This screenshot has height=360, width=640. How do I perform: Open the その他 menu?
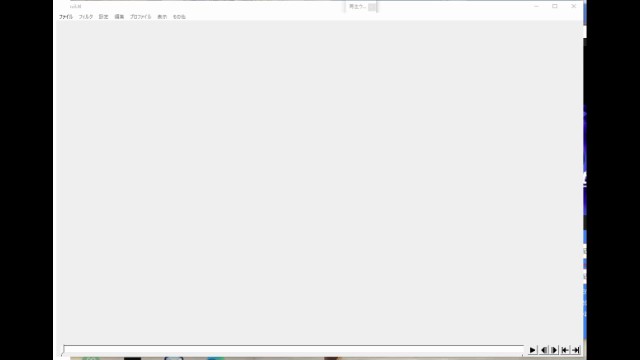click(x=179, y=17)
